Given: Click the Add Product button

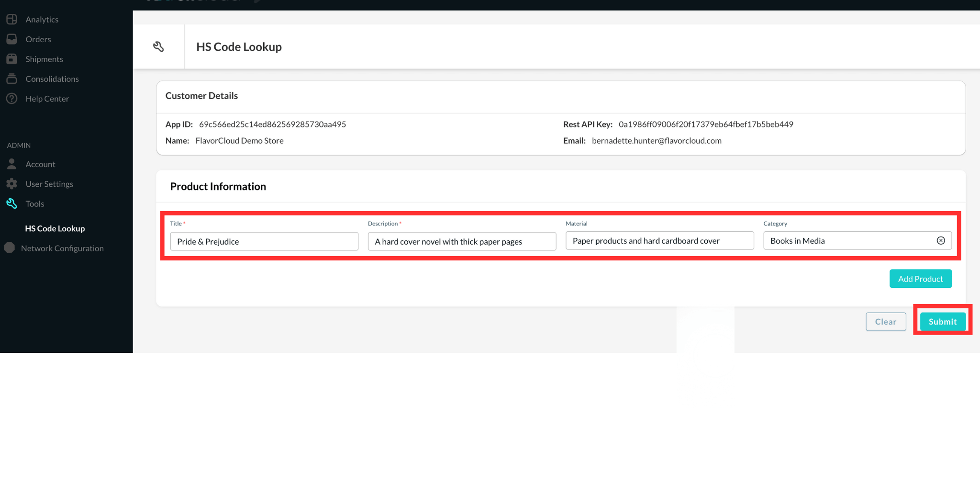Looking at the screenshot, I should (920, 279).
